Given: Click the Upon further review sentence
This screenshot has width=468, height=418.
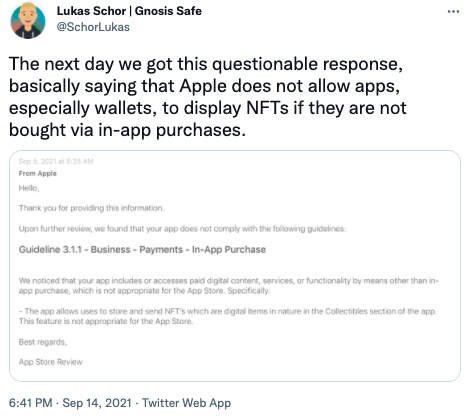Looking at the screenshot, I should coord(182,229).
